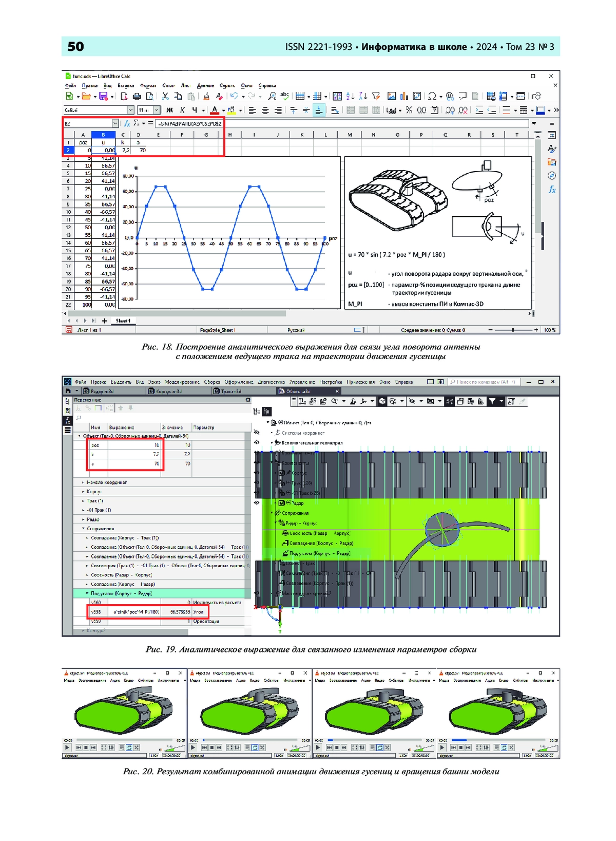Click the display mode cube icon in Kompas
This screenshot has width=616, height=841.
[382, 401]
